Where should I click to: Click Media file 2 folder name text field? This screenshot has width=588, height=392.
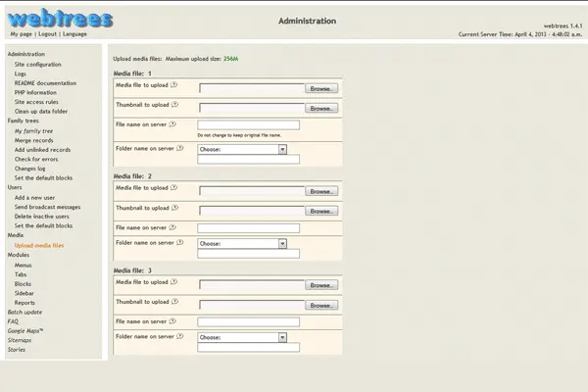point(247,253)
